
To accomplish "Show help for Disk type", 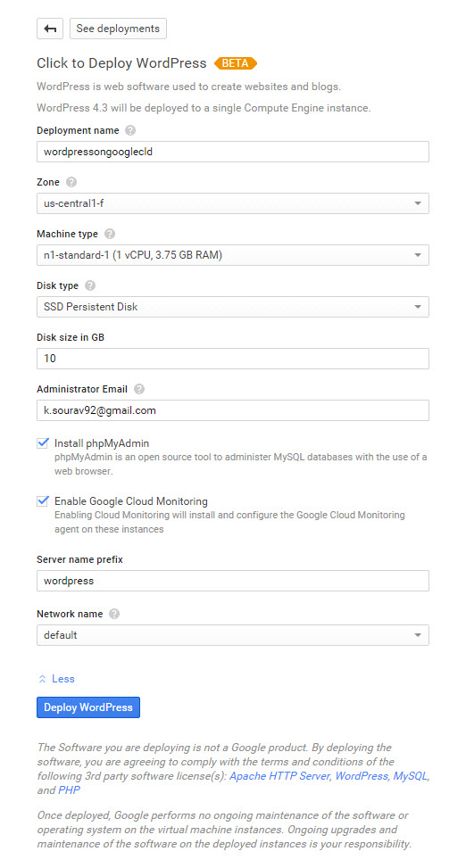I will [x=90, y=285].
